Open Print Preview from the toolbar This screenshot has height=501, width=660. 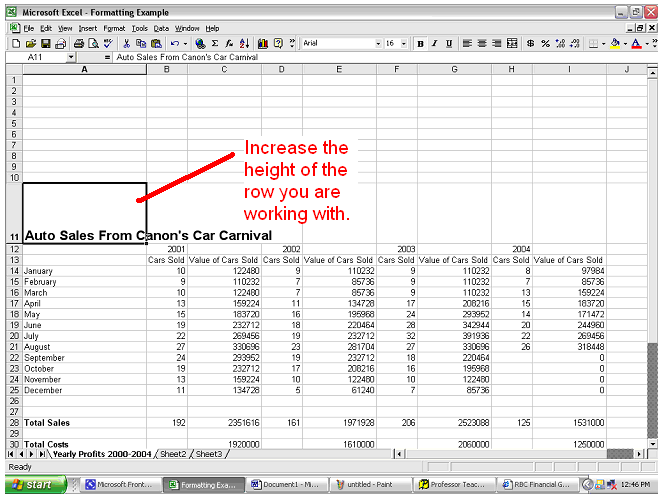pos(92,44)
